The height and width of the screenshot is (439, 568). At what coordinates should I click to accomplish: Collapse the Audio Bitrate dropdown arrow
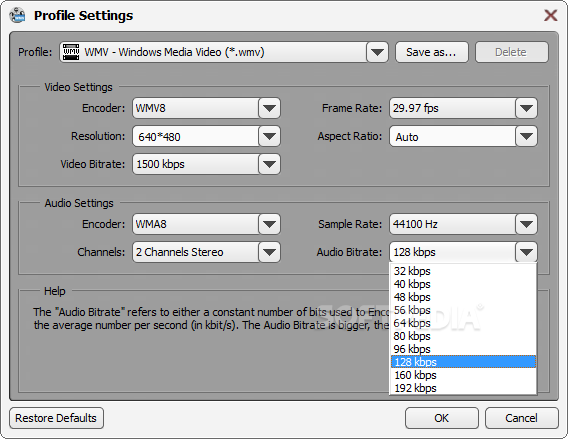526,252
